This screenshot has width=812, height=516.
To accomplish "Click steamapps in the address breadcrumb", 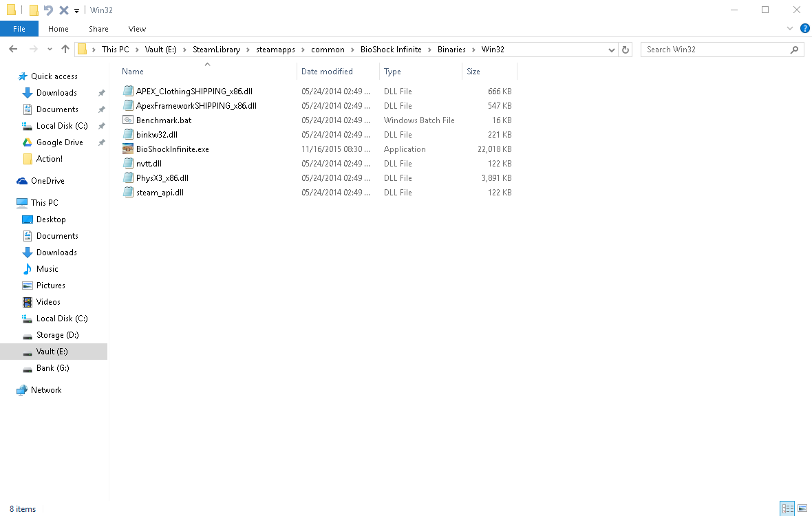I will point(275,49).
